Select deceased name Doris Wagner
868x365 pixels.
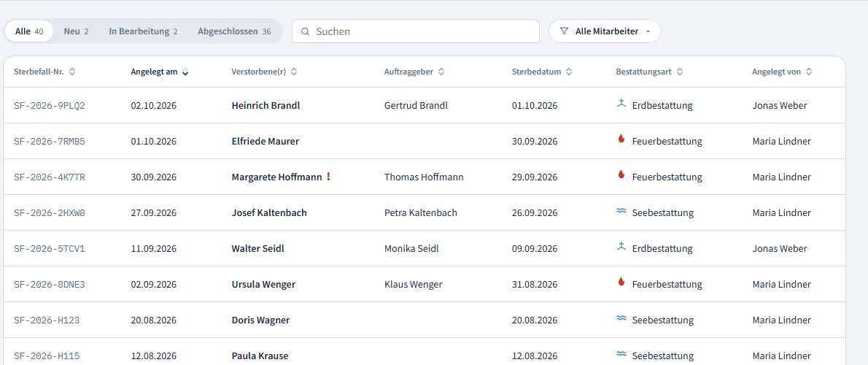coord(260,320)
